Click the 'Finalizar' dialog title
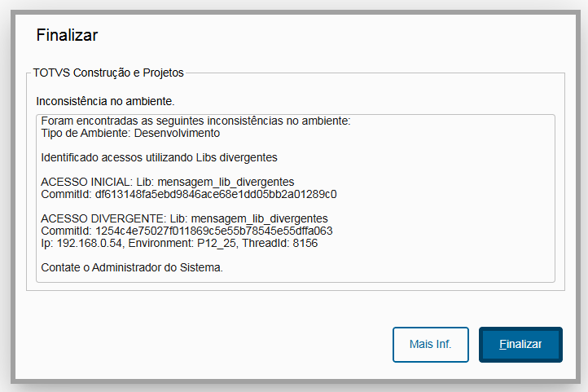The image size is (588, 392). point(67,35)
